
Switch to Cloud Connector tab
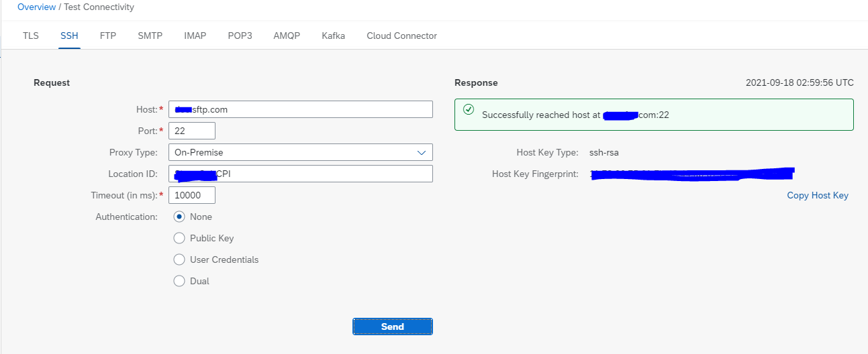(x=401, y=36)
